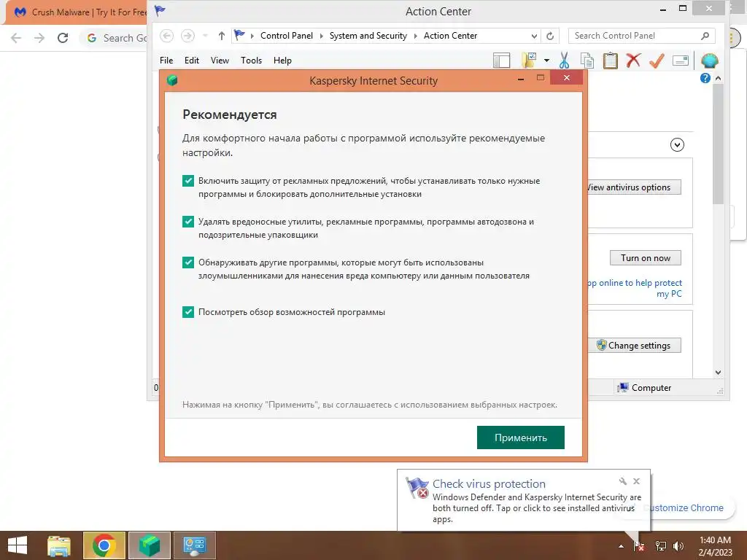The image size is (747, 560).
Task: Show hidden tray icons arrow
Action: (x=621, y=546)
